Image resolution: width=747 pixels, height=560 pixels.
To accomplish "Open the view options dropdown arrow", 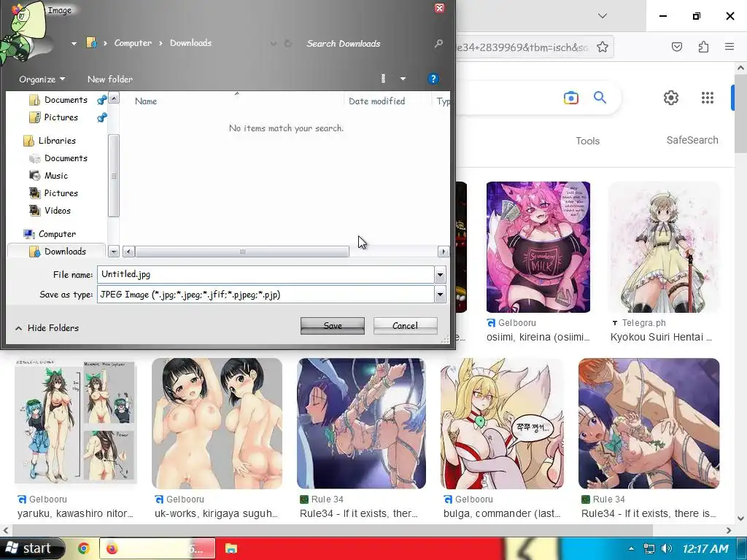I will coord(403,79).
